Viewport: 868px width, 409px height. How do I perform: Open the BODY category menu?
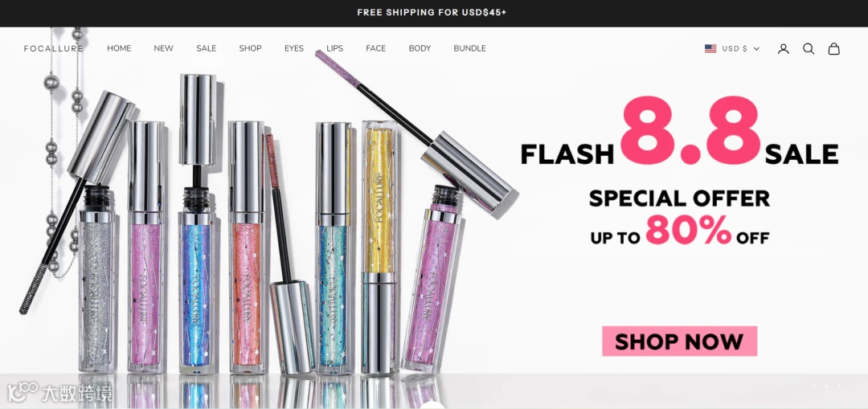click(x=420, y=49)
